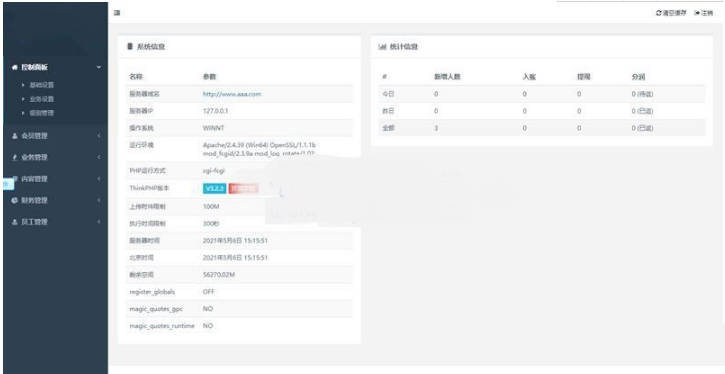Expand 业务管理 using its chevron
725x374 pixels.
coord(99,157)
